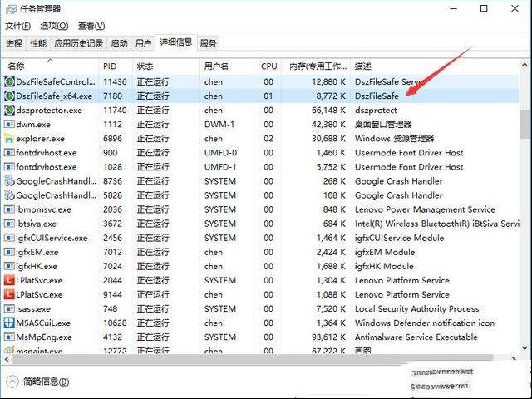Click the DszFileSafe_x64.exe process icon
532x399 pixels.
tap(9, 96)
